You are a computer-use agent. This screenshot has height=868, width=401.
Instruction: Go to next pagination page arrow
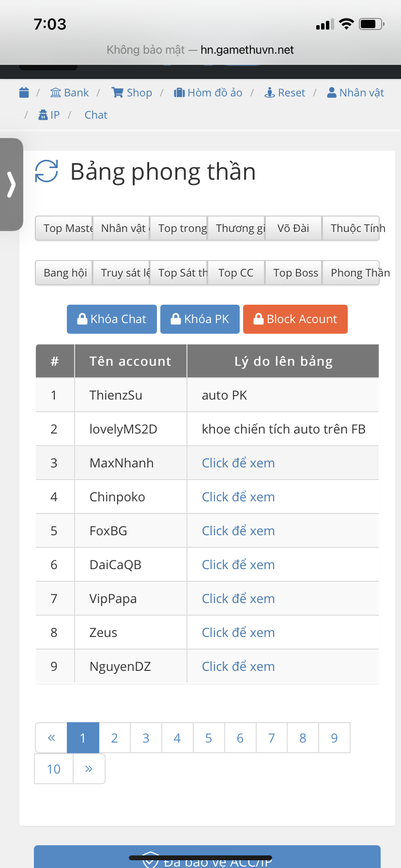(89, 769)
